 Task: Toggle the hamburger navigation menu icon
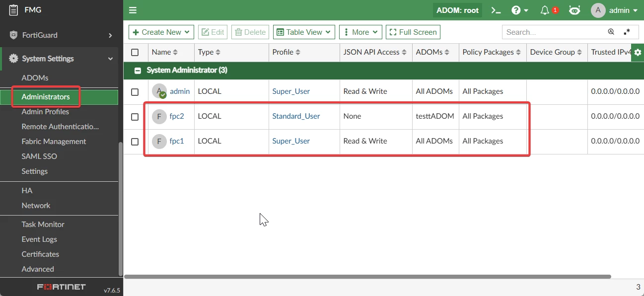(x=133, y=10)
